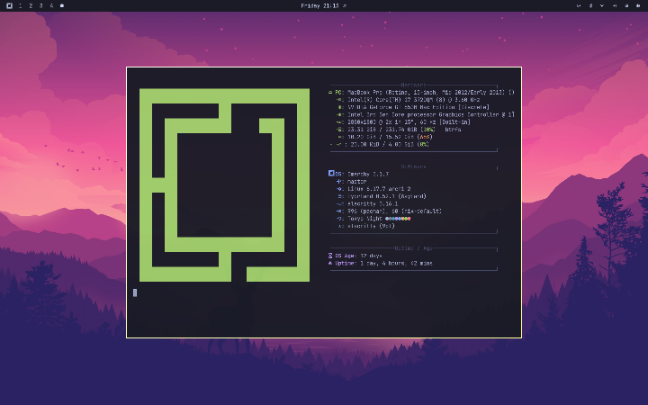This screenshot has width=648, height=405.
Task: Click the rightmost system tray icon in the top bar
Action: click(x=638, y=6)
